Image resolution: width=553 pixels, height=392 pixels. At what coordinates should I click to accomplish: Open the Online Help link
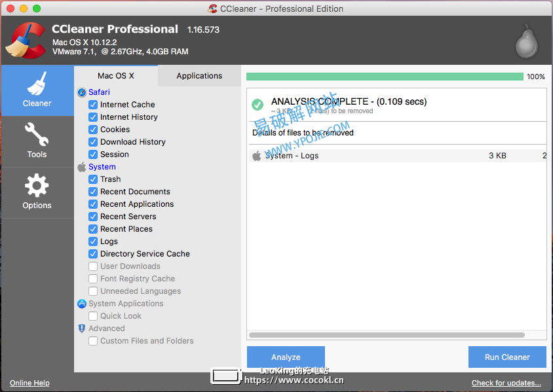pos(29,383)
